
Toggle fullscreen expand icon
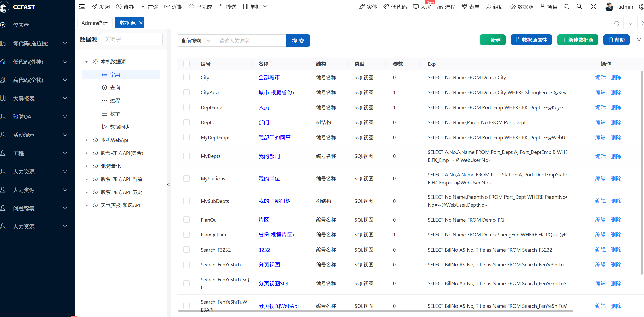click(x=593, y=7)
